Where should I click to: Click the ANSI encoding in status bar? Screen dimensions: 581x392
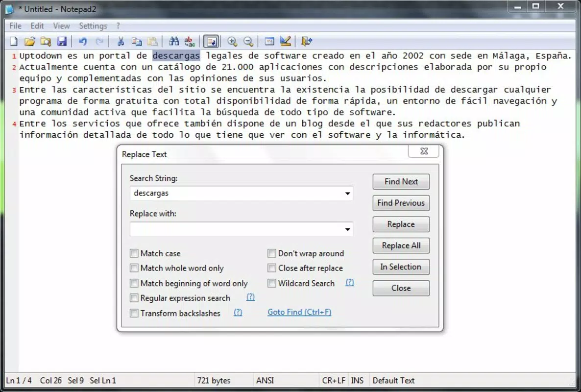coord(265,381)
